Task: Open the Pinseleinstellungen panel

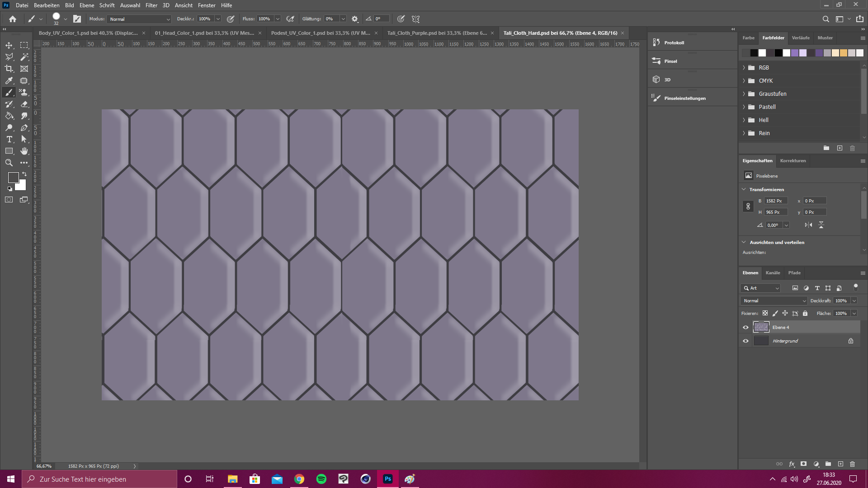Action: click(684, 98)
